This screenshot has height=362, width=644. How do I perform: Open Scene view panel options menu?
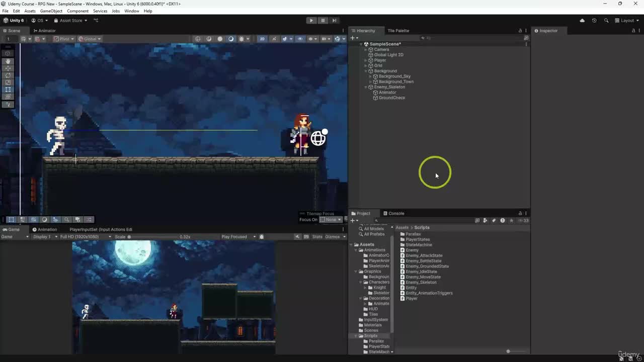pos(343,31)
